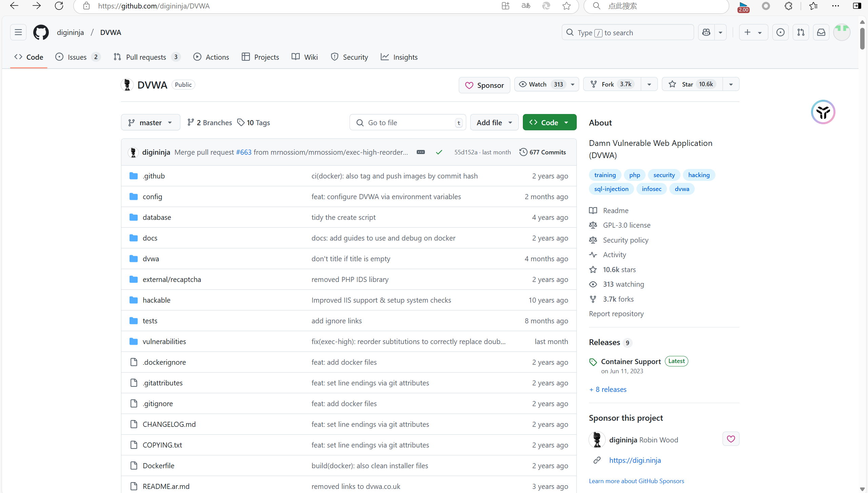Expand commit message ellipsis button
This screenshot has width=868, height=493.
point(420,152)
